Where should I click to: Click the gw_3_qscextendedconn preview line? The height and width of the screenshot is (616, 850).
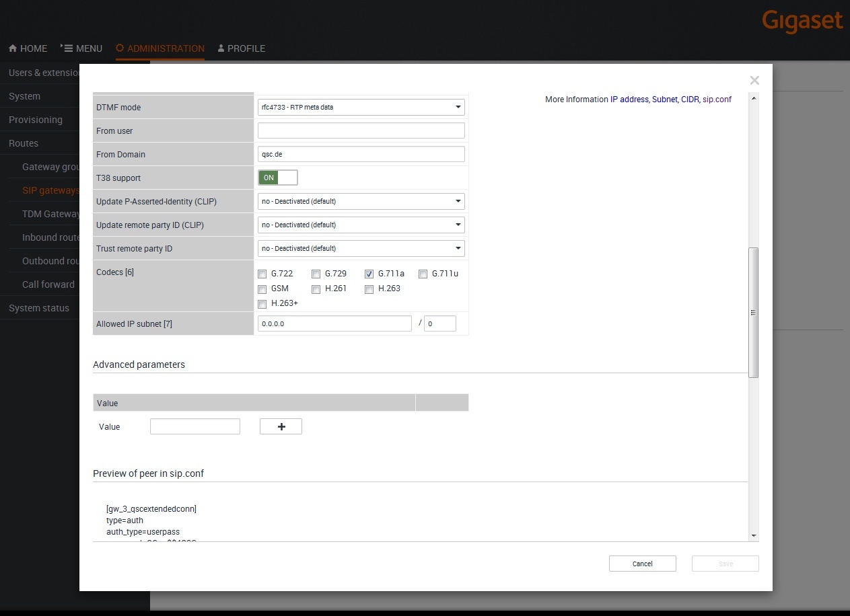pyautogui.click(x=151, y=509)
